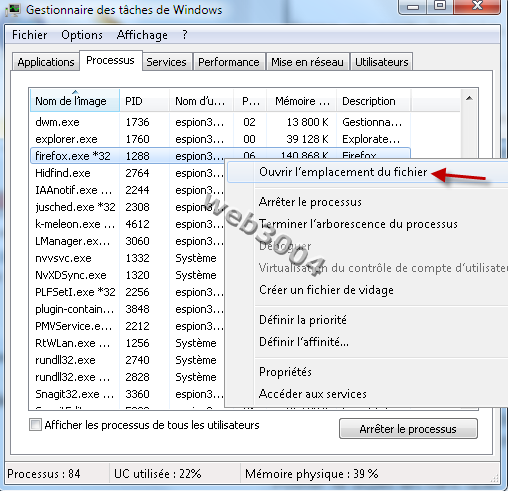Select the k-meleon.exe process
This screenshot has width=508, height=491.
coord(128,224)
